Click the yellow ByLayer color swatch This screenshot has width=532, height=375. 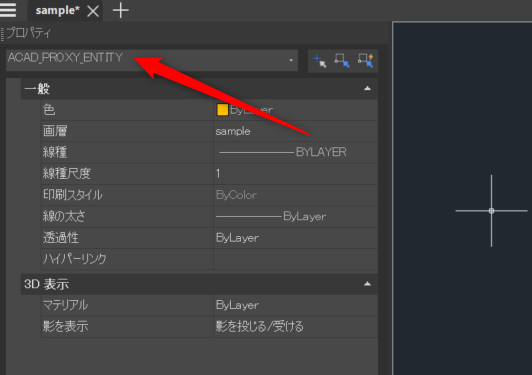222,110
